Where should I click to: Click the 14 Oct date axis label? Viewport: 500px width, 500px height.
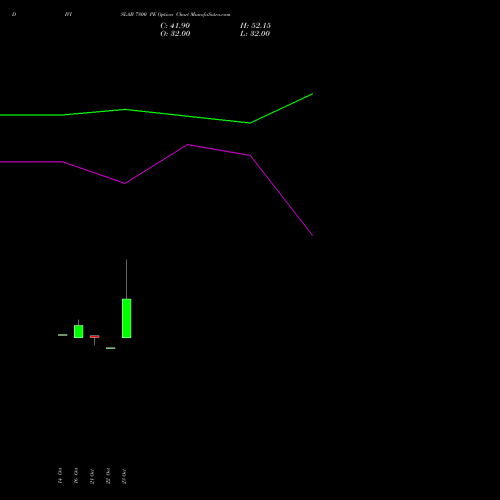coord(60,476)
